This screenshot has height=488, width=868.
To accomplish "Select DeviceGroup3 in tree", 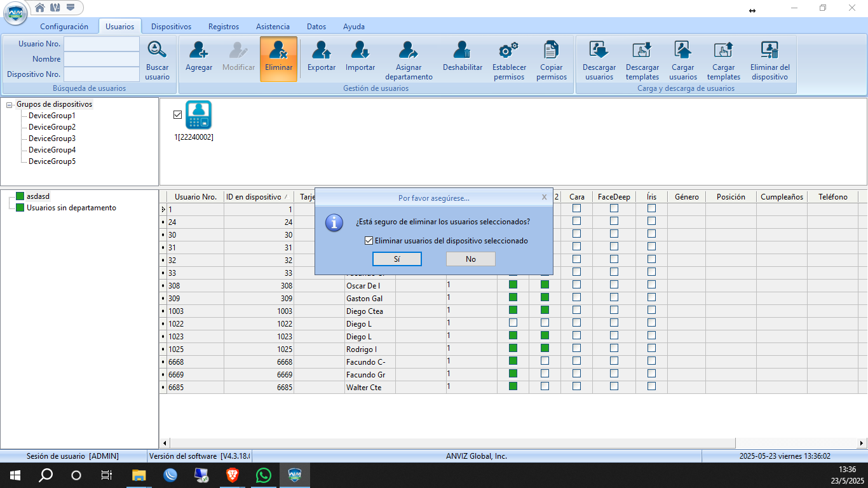I will click(52, 139).
